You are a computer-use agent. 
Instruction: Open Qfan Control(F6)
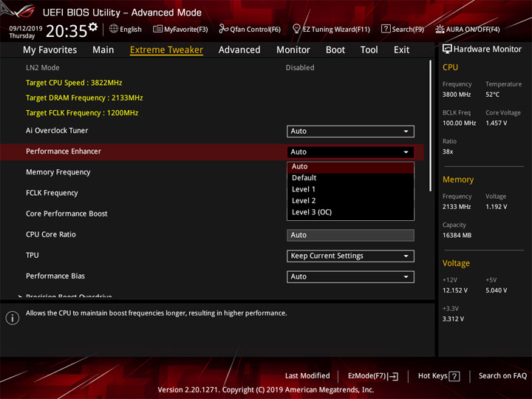click(250, 29)
